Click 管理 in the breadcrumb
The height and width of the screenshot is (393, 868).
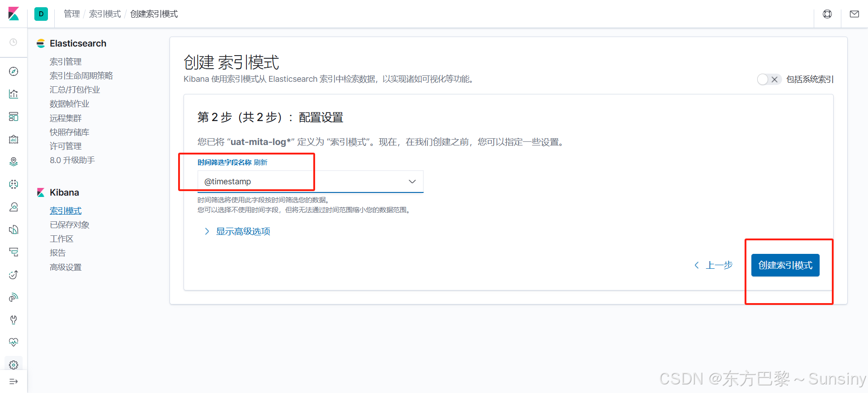click(x=71, y=14)
